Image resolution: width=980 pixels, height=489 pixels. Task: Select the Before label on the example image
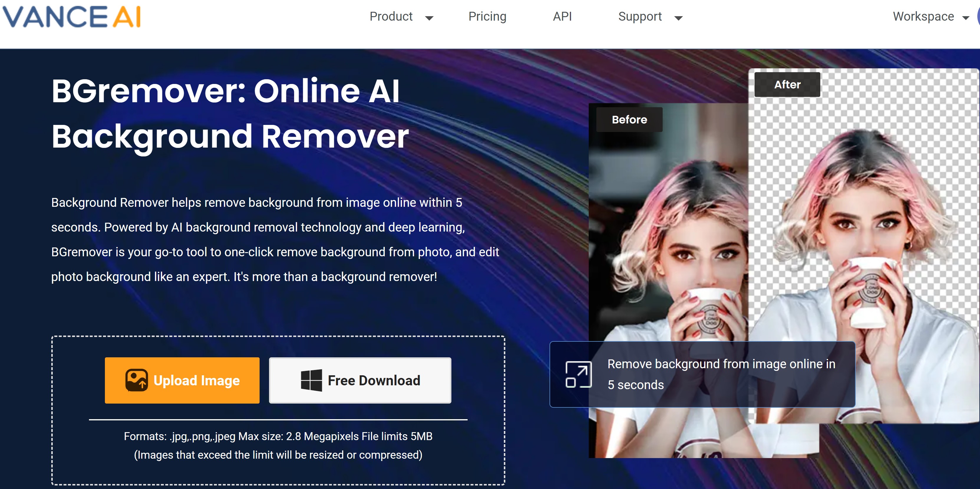tap(630, 119)
